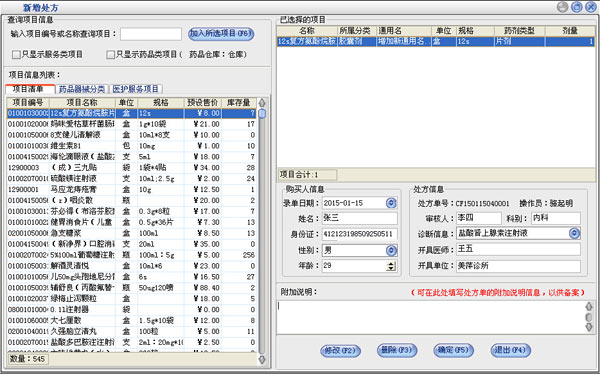Viewport: 600px width, 375px height.
Task: Switch to 项目清单 tab
Action: [30, 89]
